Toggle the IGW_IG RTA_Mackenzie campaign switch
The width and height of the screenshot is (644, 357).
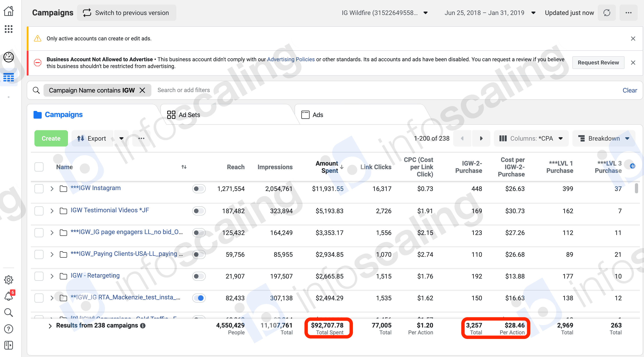coord(199,298)
